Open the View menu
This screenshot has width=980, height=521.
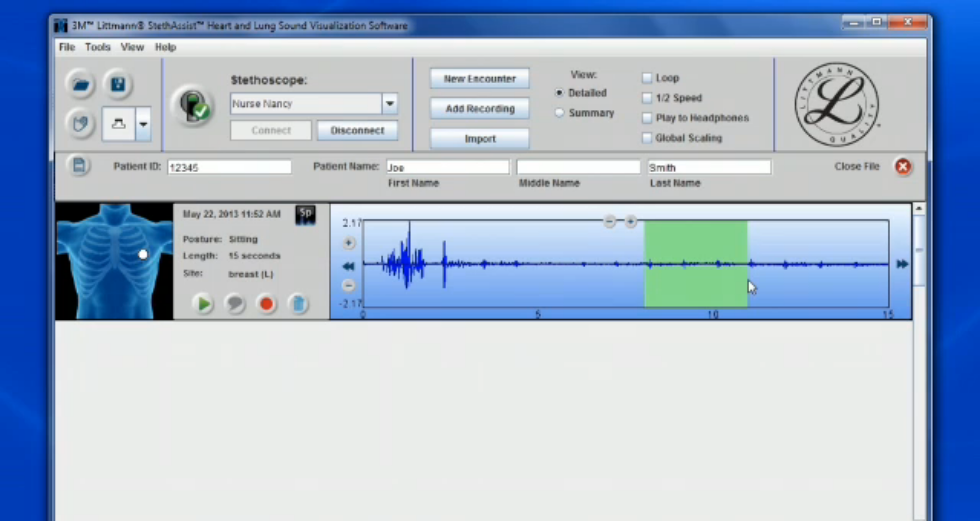(x=132, y=47)
